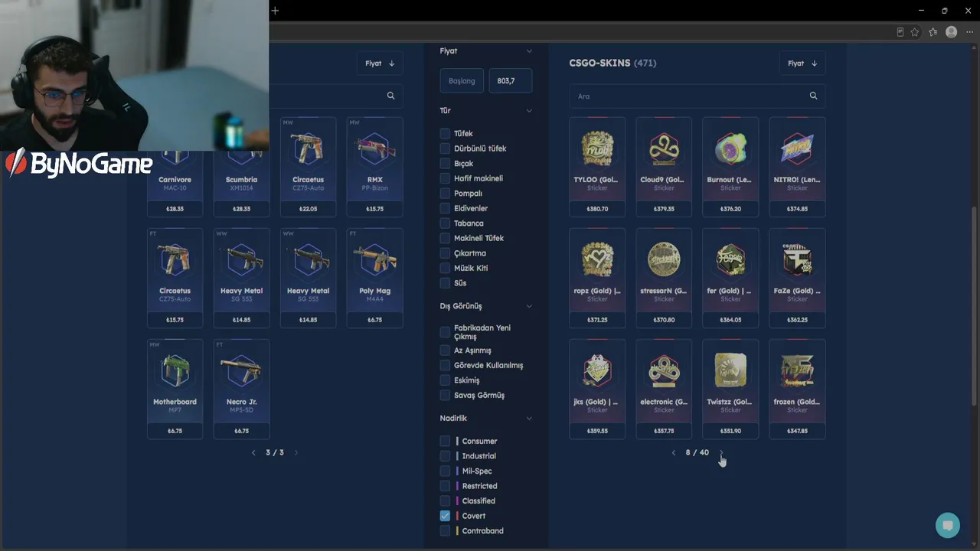Click the 803,7 maximum price field
The image size is (980, 551).
click(511, 81)
